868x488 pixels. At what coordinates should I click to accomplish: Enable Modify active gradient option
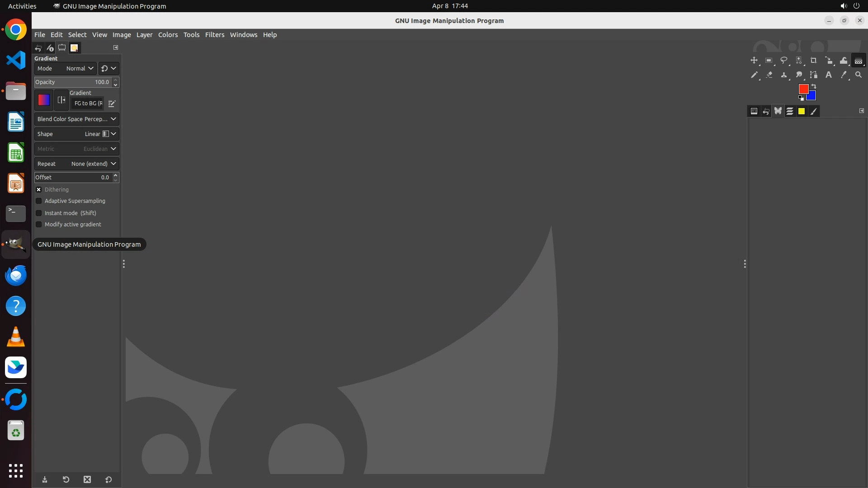[x=39, y=225]
